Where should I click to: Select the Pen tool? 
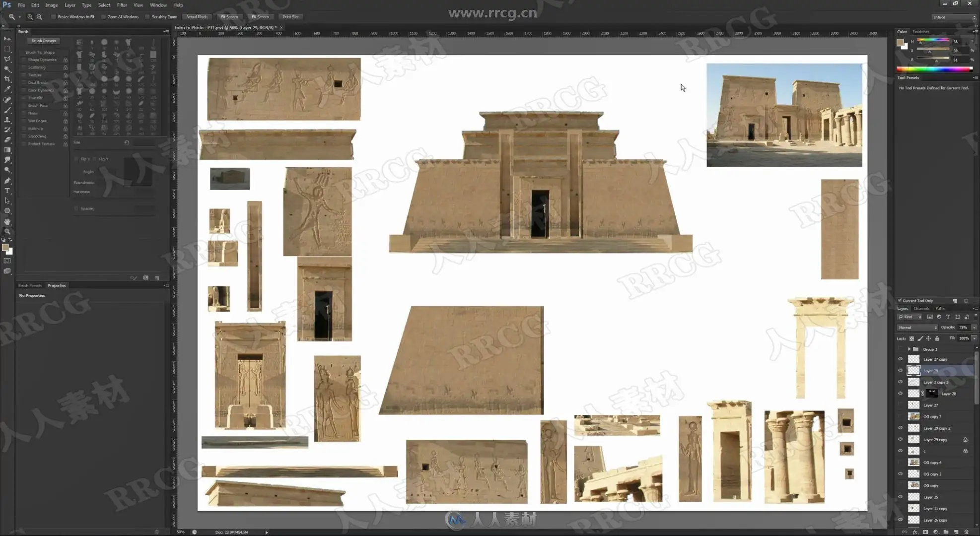tap(7, 181)
